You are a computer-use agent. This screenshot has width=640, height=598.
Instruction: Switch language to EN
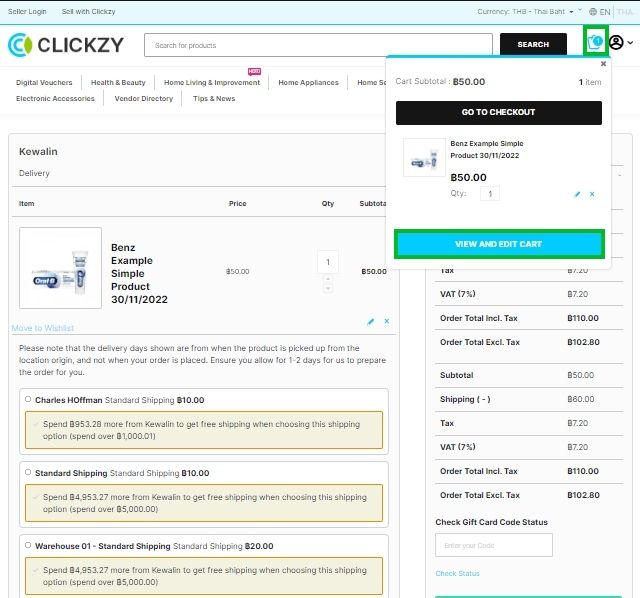[x=605, y=12]
